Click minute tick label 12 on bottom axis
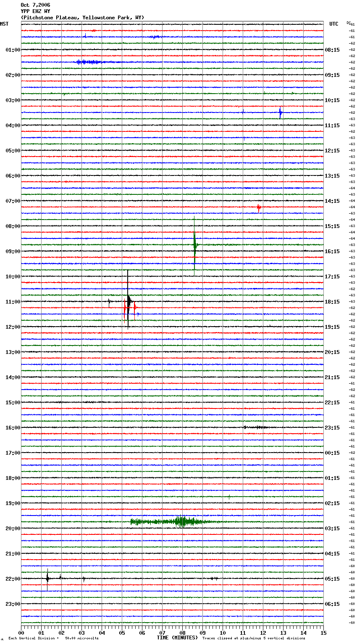 point(263,633)
